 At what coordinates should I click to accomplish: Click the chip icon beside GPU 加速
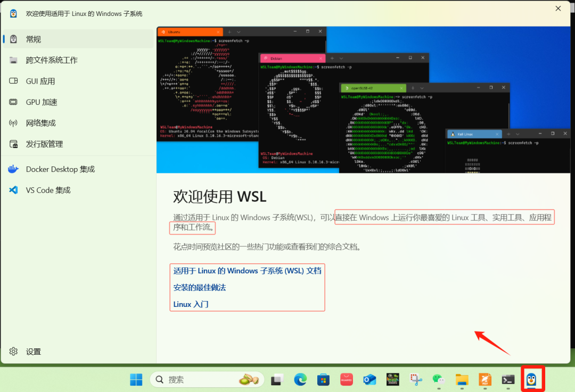click(13, 102)
